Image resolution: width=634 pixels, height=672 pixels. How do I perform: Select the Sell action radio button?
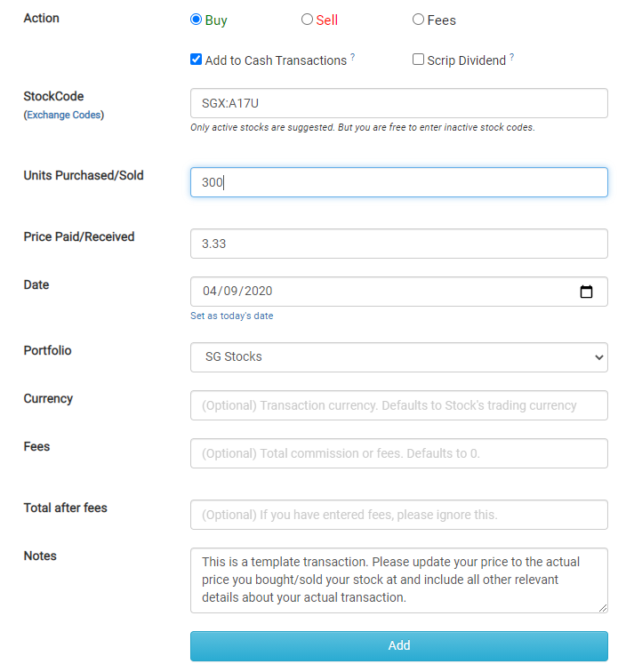[x=307, y=20]
